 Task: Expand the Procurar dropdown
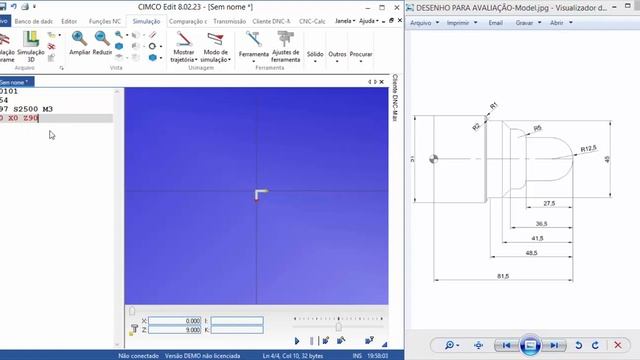361,56
